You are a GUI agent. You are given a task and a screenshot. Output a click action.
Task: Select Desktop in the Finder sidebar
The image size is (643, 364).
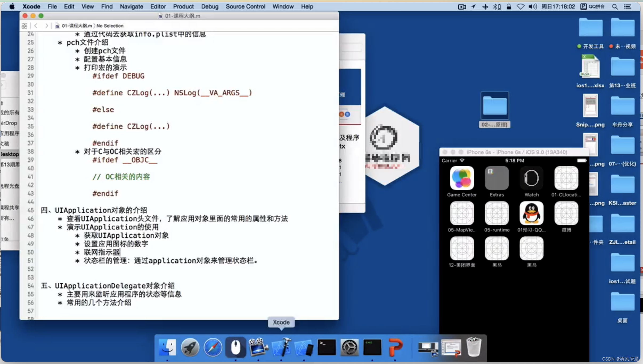(10, 154)
